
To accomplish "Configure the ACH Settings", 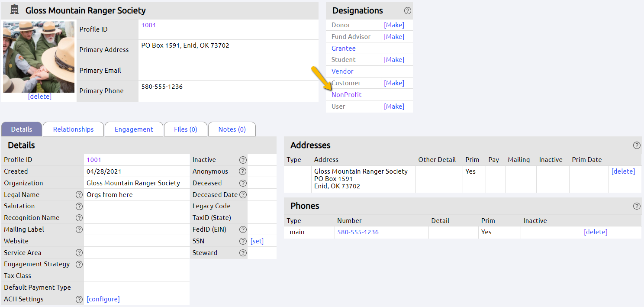I will [x=103, y=299].
